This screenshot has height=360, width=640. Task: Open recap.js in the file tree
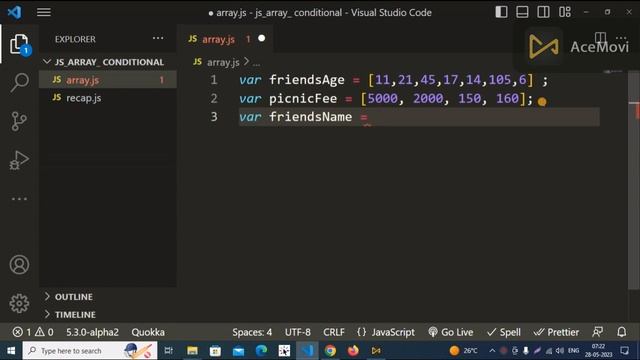click(108, 98)
